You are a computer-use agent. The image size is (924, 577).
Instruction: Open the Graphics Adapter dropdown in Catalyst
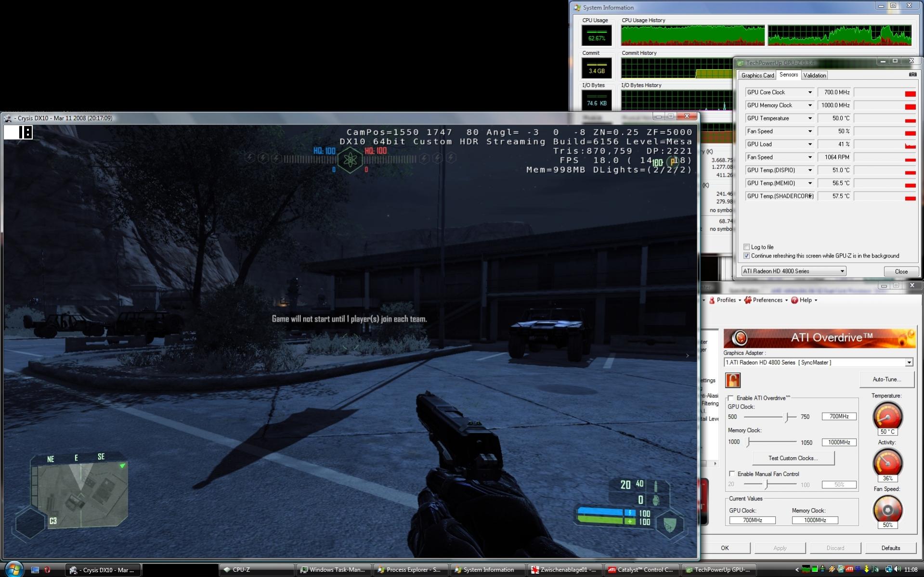point(818,362)
